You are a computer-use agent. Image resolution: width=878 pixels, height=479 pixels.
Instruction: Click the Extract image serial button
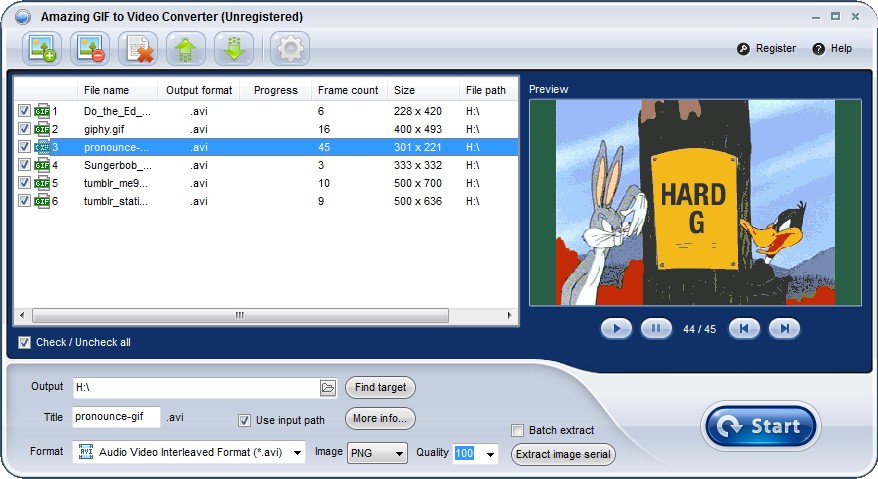(563, 454)
